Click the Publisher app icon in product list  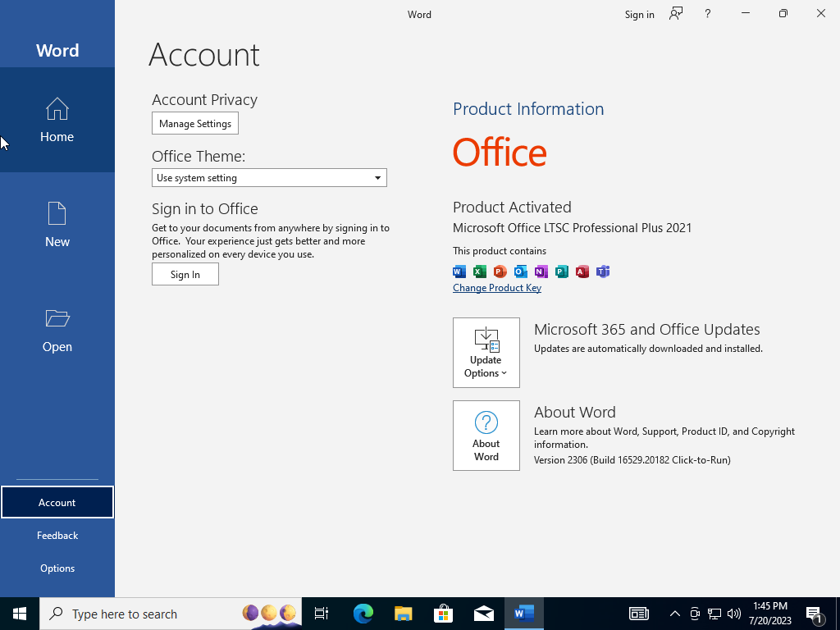[x=561, y=272]
